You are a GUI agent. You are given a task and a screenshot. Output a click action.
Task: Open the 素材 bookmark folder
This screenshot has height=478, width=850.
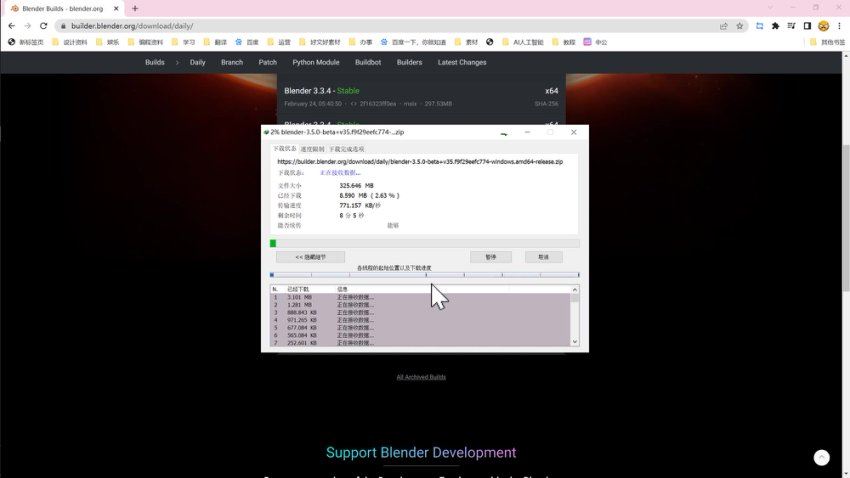click(x=467, y=42)
